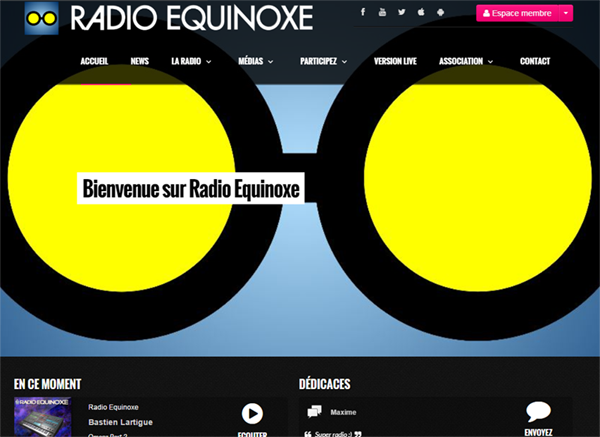The height and width of the screenshot is (437, 600).
Task: Open the Contact menu item
Action: [x=535, y=61]
